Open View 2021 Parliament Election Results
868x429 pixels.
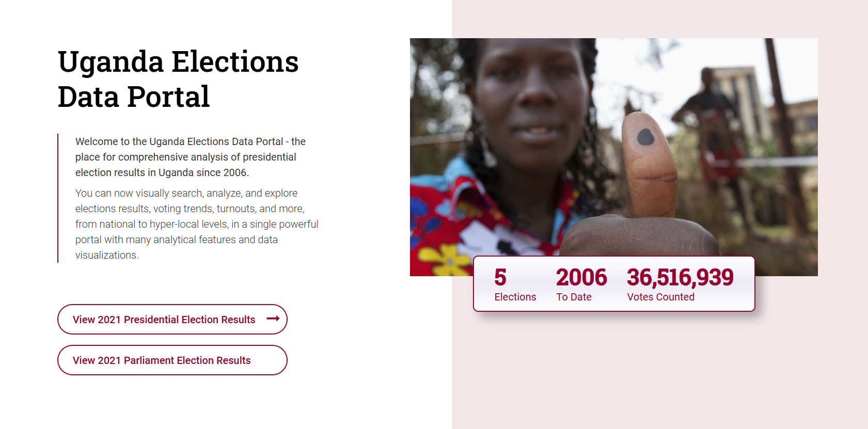click(162, 360)
